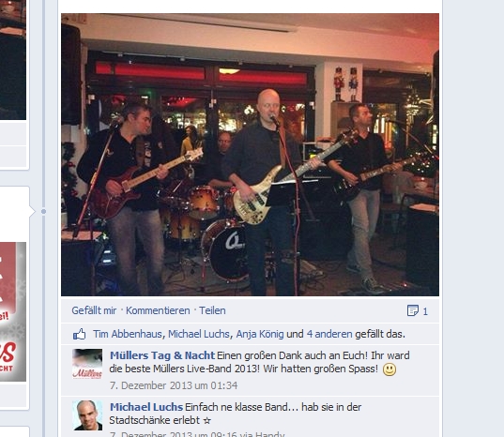The image size is (504, 437).
Task: Like the post with Gefällt mir
Action: 94,310
